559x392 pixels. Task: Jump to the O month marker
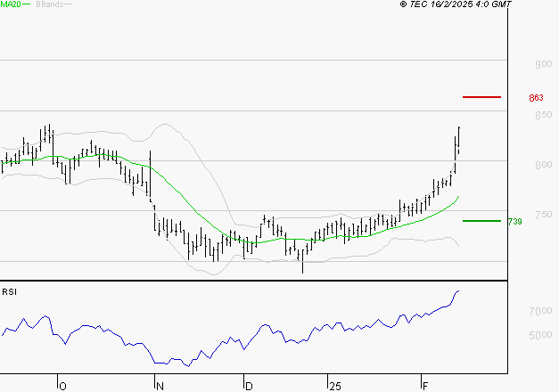pyautogui.click(x=62, y=386)
